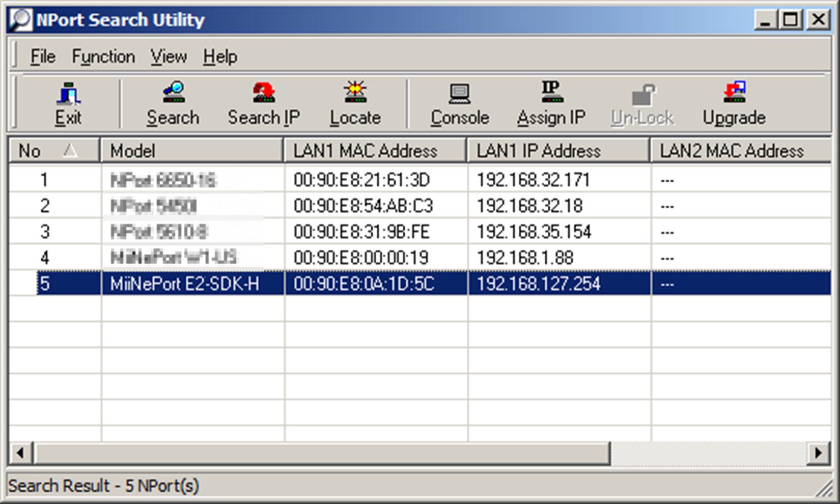Screen dimensions: 840x504
Task: Click row number 2 in No column
Action: click(45, 206)
